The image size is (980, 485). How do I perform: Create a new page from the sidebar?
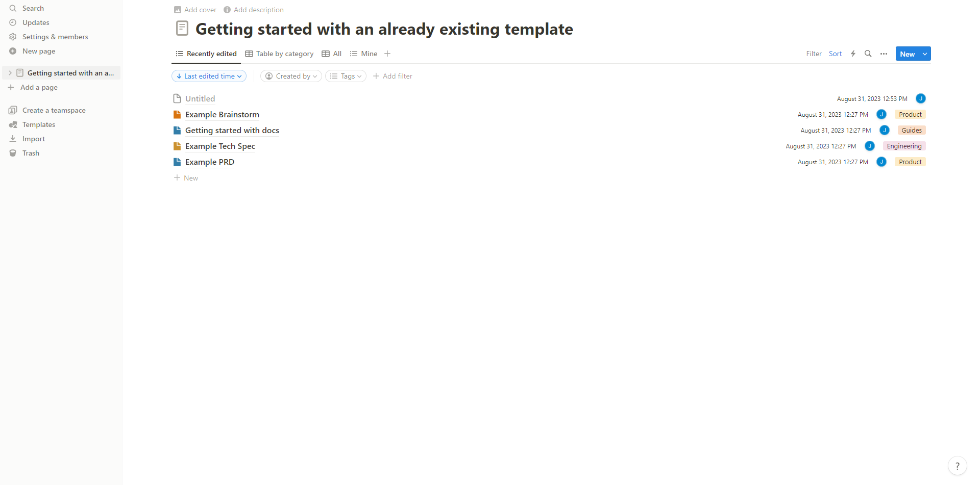38,51
